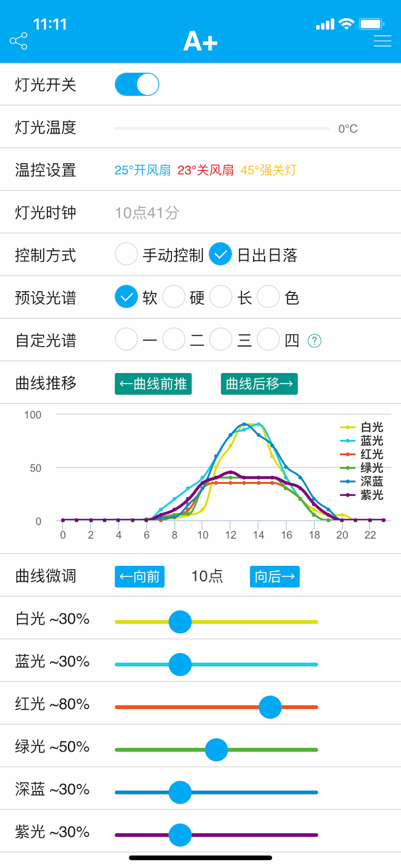Select custom spectrum 二 radio
Image resolution: width=401 pixels, height=868 pixels.
coord(174,339)
